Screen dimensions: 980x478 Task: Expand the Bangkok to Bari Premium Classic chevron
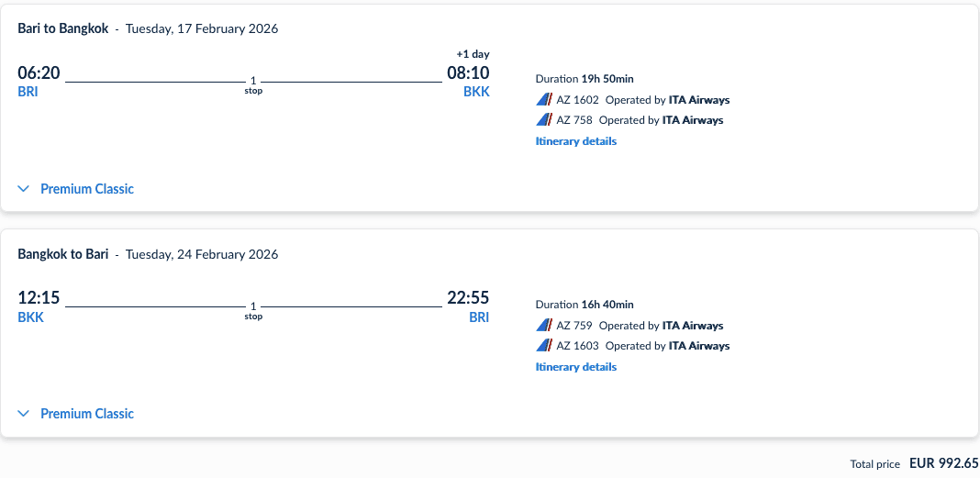click(x=25, y=414)
